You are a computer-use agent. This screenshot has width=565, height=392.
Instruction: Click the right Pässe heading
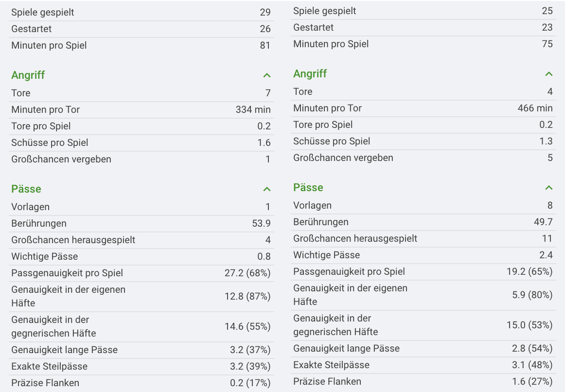pyautogui.click(x=308, y=187)
